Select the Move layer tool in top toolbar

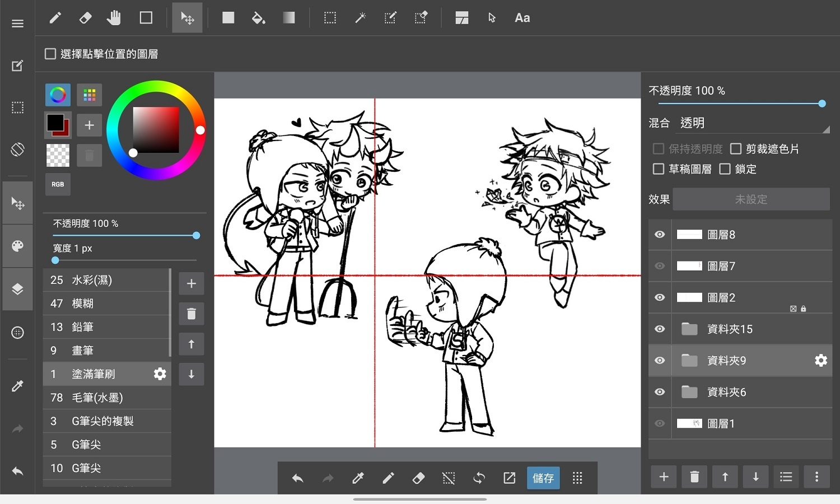click(x=187, y=18)
